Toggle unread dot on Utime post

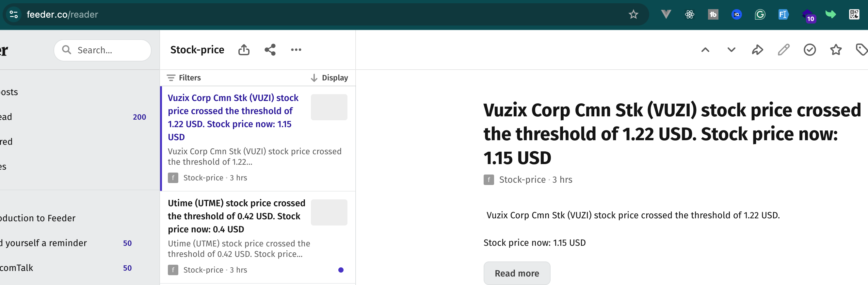pos(341,270)
